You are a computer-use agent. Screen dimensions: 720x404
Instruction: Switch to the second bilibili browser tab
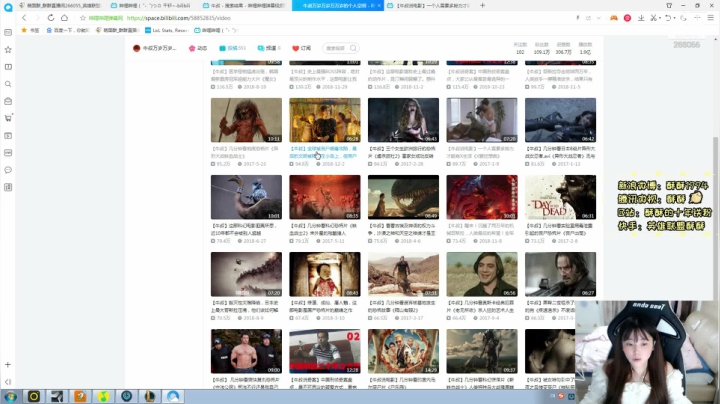153,6
